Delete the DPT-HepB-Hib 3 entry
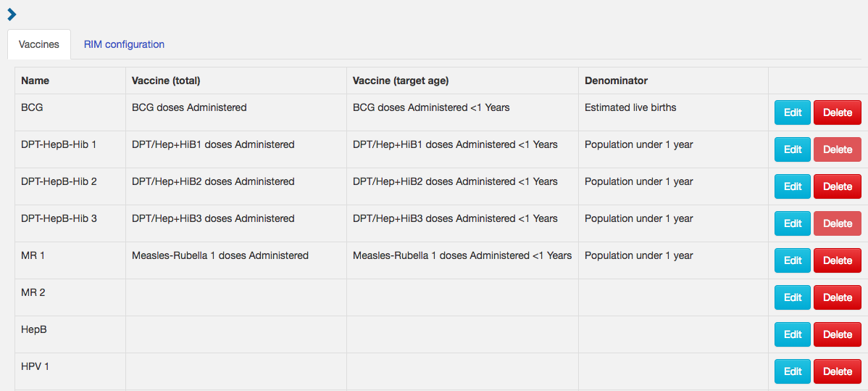 point(837,223)
